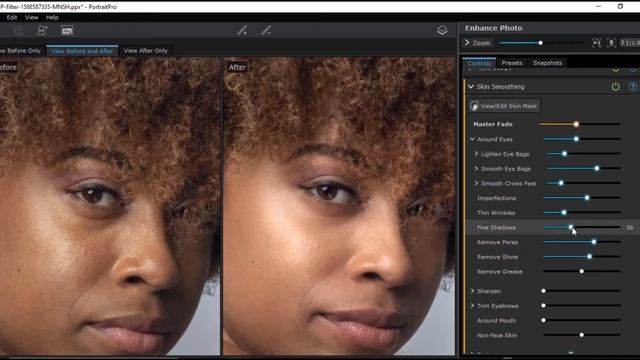The width and height of the screenshot is (640, 360).
Task: Click the Around Eyes slider handle
Action: [576, 139]
